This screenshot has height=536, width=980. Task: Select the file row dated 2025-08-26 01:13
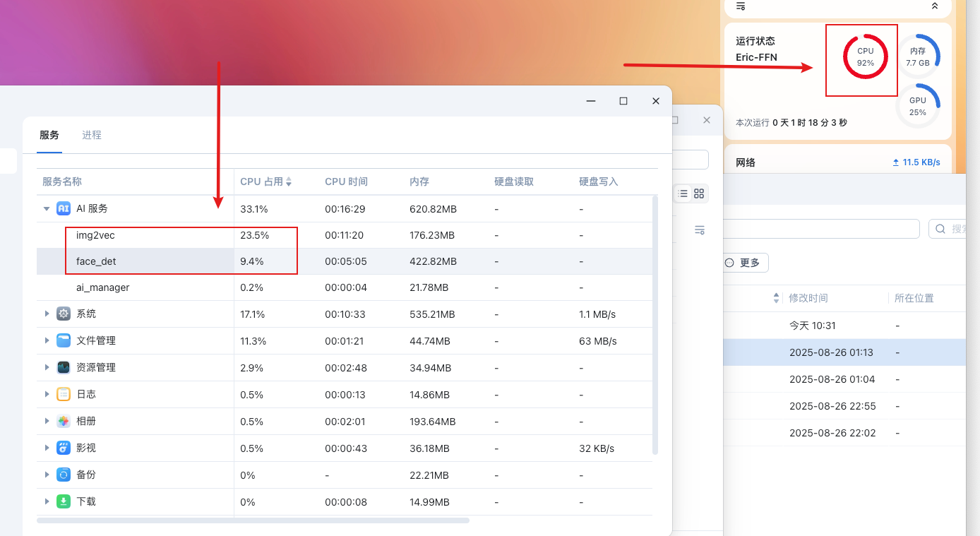[x=845, y=352]
